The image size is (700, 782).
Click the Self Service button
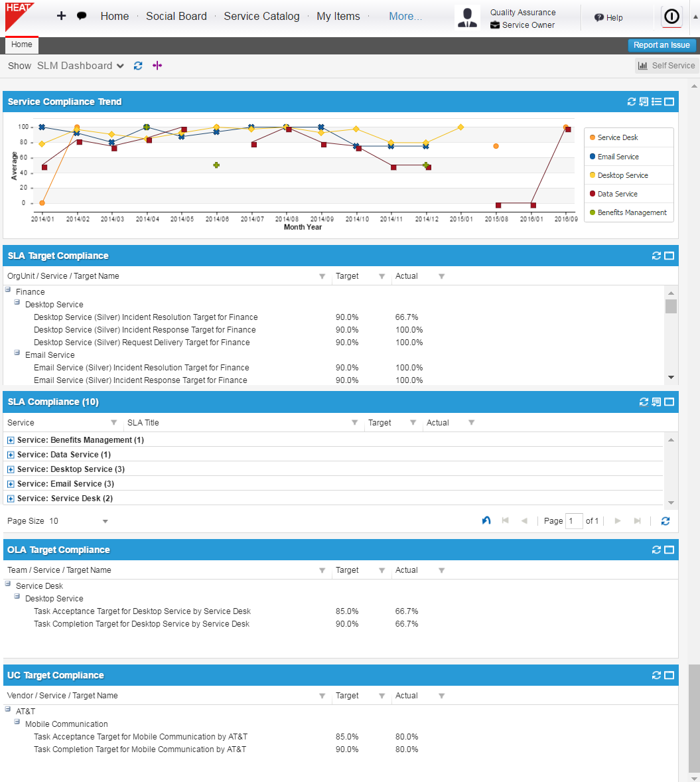[666, 66]
